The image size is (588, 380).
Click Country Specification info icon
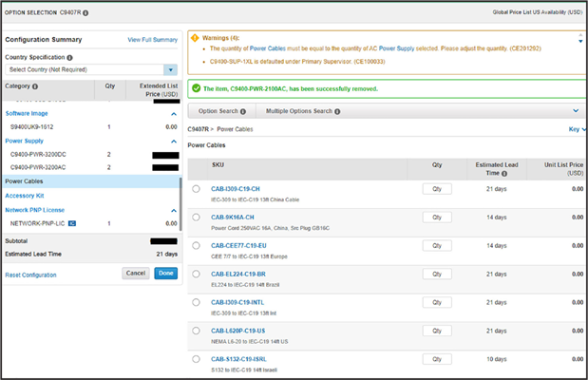click(69, 57)
